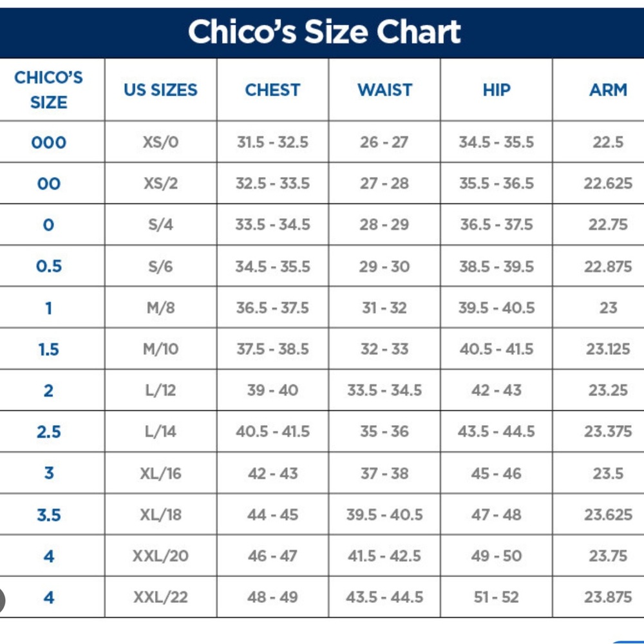
Task: Click the hip value 43.5 - 44.5
Action: click(497, 431)
